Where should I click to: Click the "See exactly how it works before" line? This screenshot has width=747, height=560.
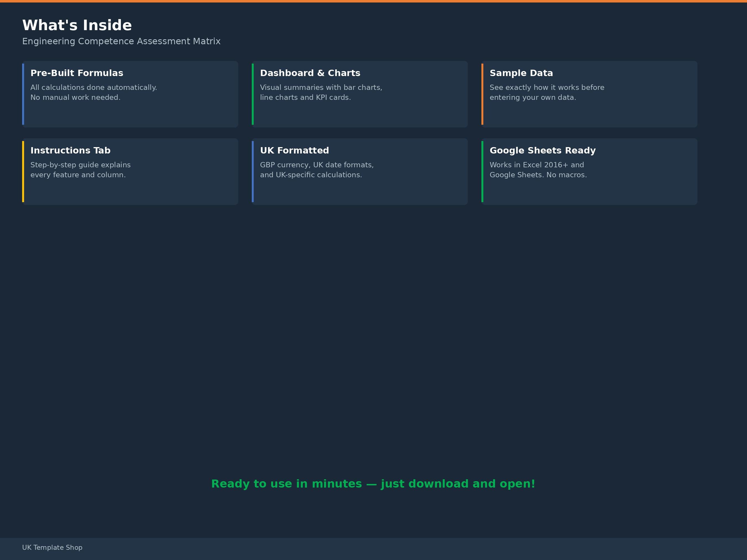click(547, 87)
